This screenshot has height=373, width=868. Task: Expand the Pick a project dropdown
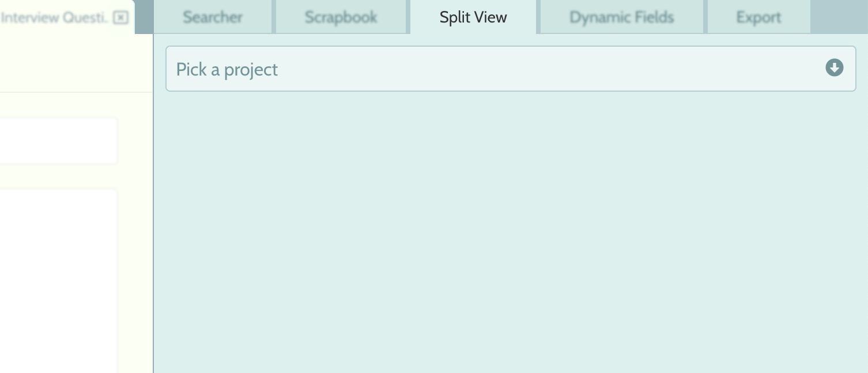511,69
